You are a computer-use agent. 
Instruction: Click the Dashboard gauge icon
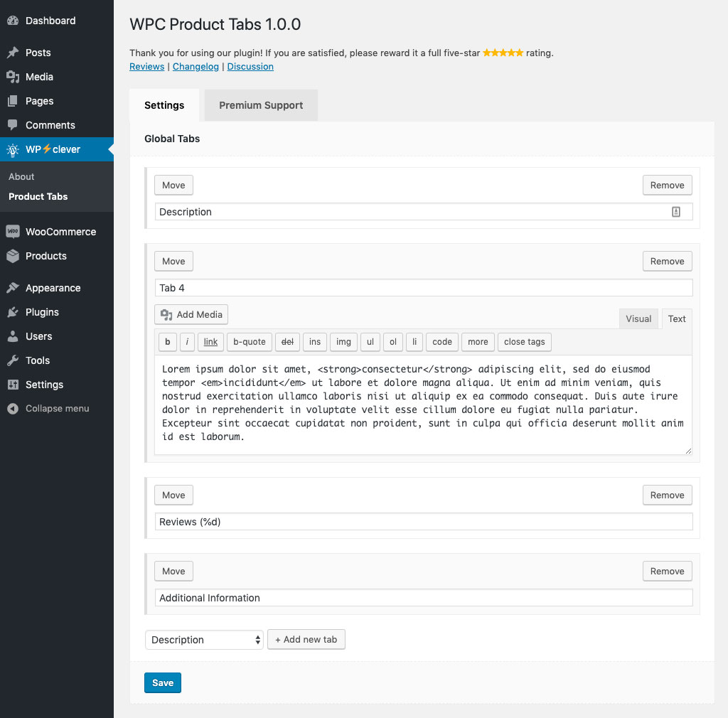13,21
